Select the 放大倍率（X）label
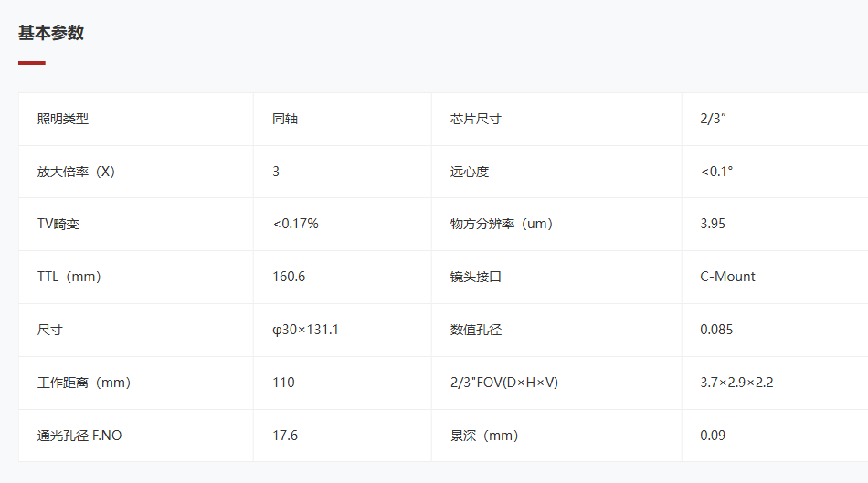 pyautogui.click(x=77, y=172)
